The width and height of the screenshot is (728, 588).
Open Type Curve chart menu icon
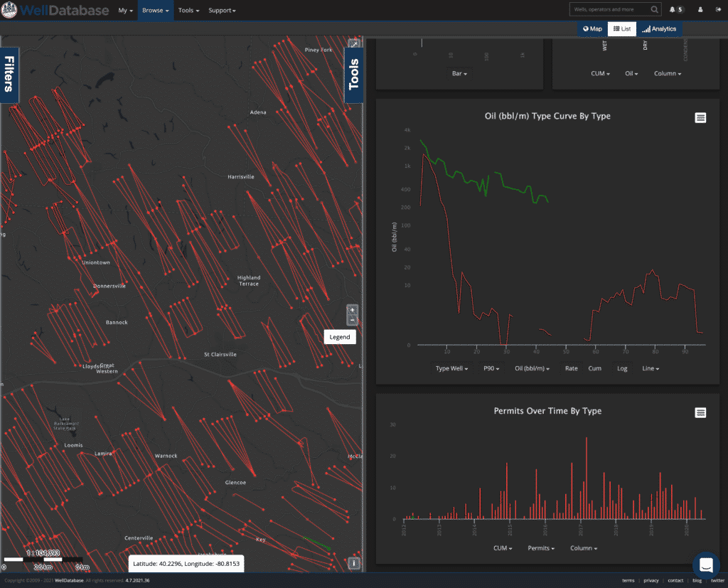pos(700,118)
